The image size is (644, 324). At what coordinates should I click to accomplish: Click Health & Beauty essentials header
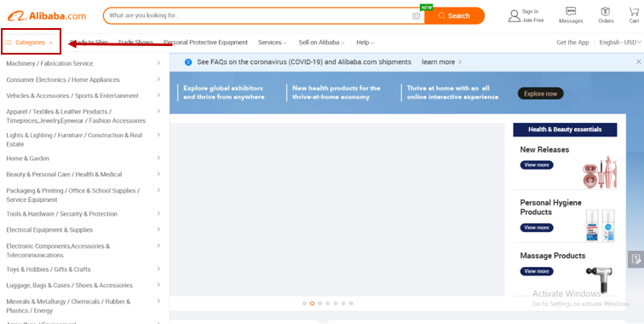coord(565,130)
